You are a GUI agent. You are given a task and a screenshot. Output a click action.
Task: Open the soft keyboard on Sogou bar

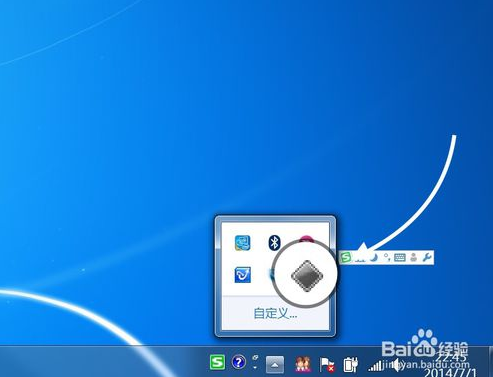click(x=400, y=257)
